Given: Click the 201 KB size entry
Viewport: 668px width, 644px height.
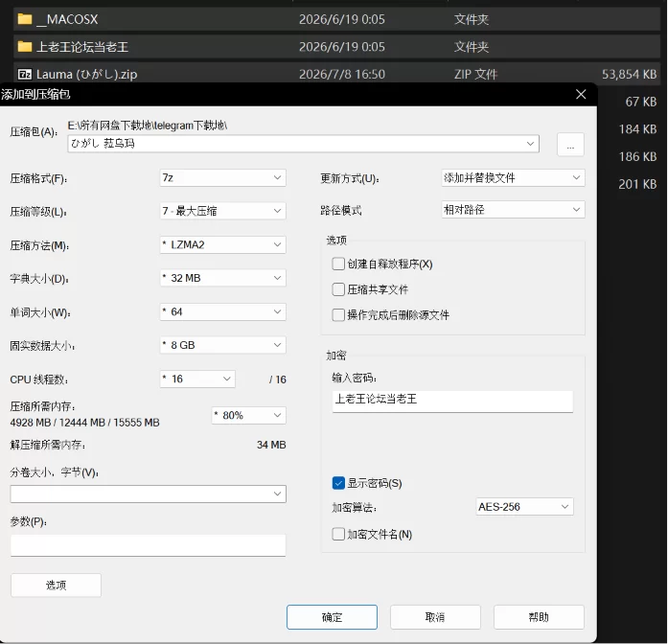Looking at the screenshot, I should (x=637, y=184).
